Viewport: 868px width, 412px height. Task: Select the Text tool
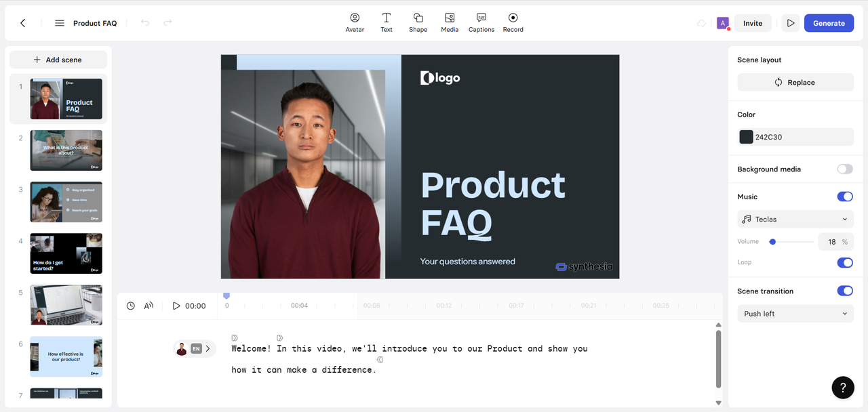tap(387, 22)
